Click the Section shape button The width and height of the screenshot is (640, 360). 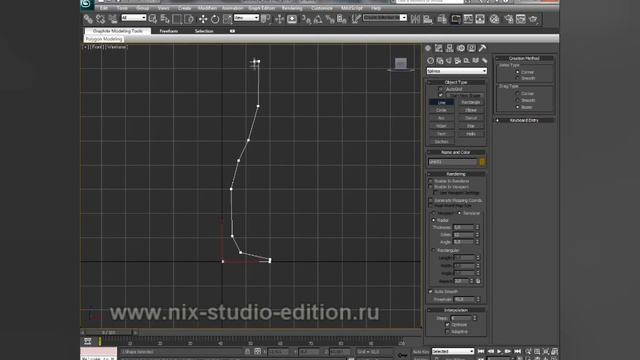(441, 142)
